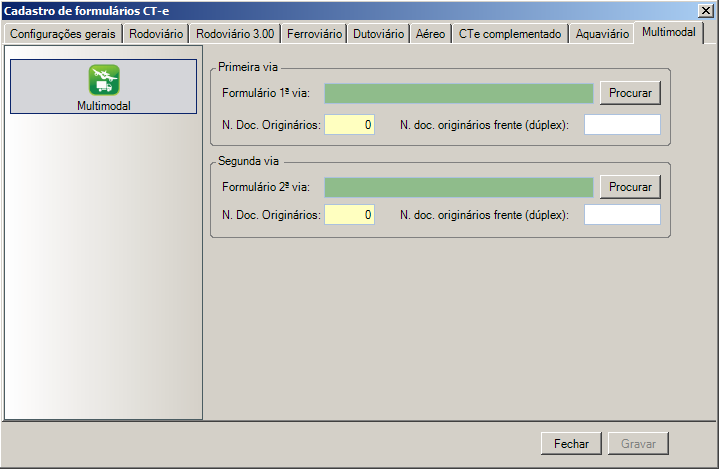The image size is (719, 469).
Task: Click Segunda via frente (dúplex) field
Action: [x=622, y=215]
